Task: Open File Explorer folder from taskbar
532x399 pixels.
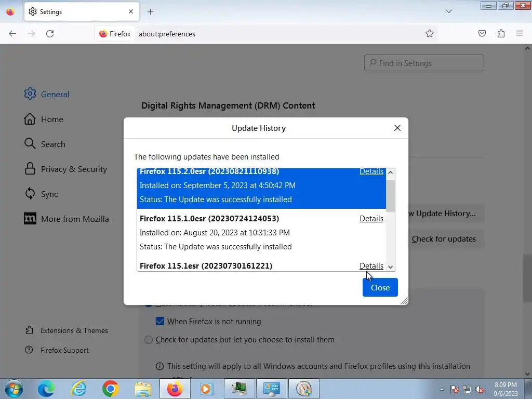Action: pos(143,389)
